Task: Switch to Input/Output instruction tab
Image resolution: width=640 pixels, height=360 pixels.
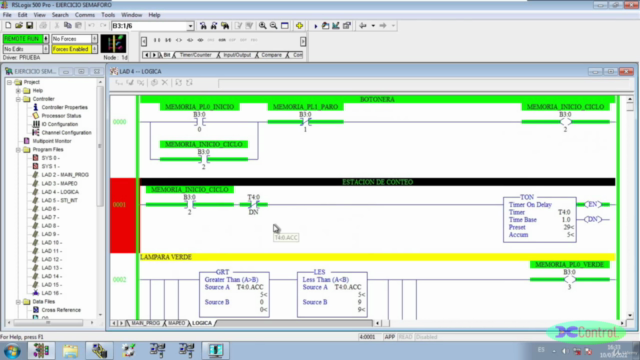Action: point(236,55)
